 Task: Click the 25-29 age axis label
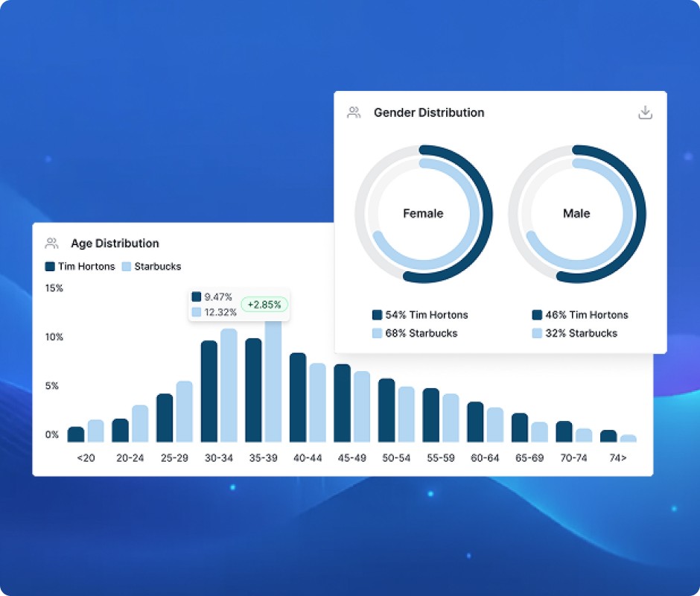tap(174, 458)
